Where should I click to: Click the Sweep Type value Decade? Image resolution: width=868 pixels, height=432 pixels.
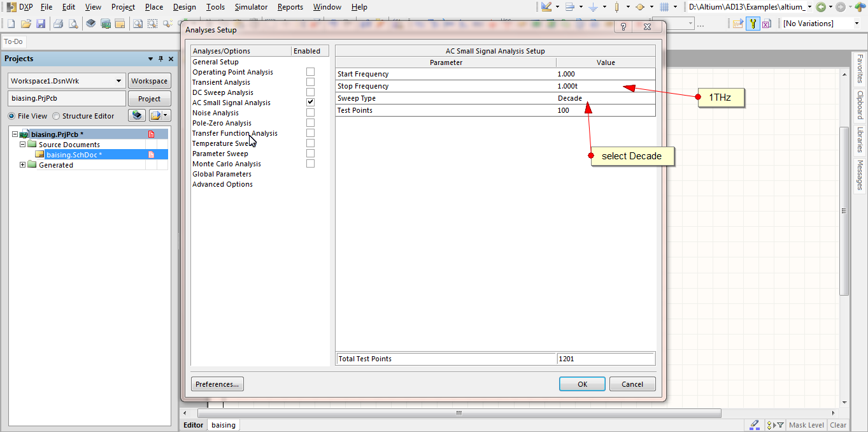pyautogui.click(x=570, y=98)
